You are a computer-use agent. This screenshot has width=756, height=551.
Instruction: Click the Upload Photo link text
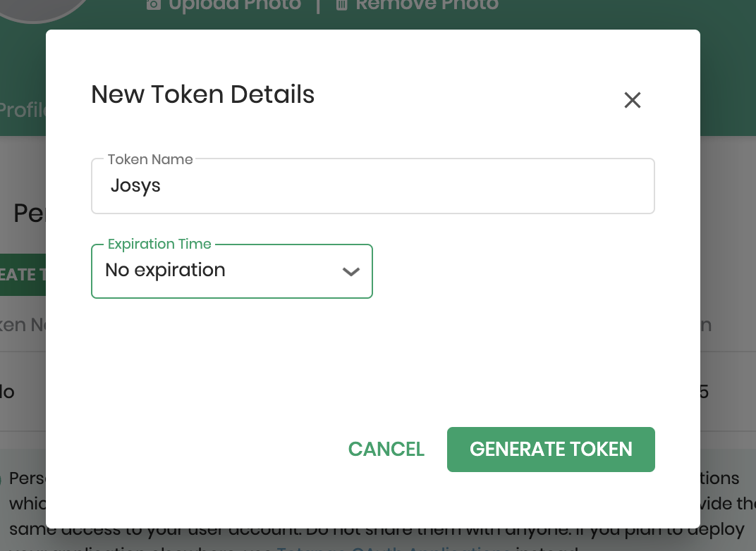234,5
